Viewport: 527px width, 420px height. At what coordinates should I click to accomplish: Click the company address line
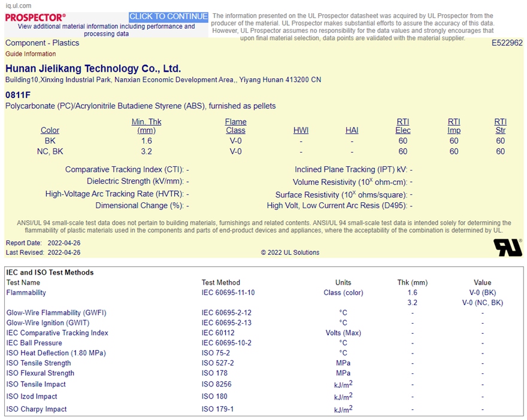pos(163,80)
